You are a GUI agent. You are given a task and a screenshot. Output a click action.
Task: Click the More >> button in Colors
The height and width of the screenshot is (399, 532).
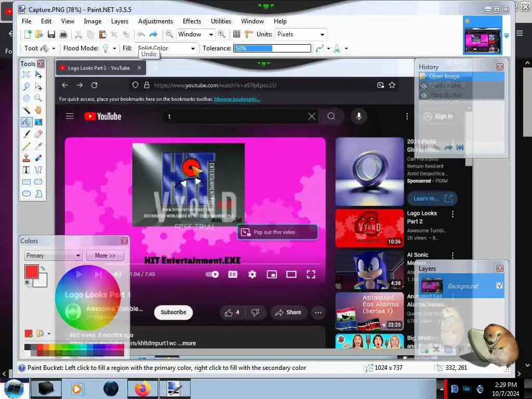point(105,256)
